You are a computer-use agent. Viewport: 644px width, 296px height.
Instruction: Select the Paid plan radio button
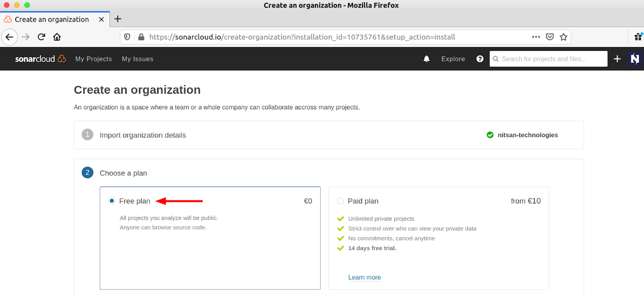pyautogui.click(x=341, y=201)
